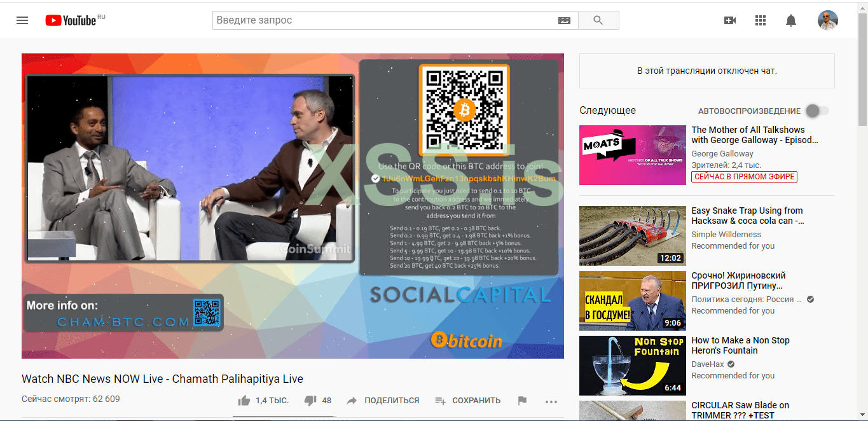Open the account avatar menu
Image resolution: width=868 pixels, height=421 pixels.
click(x=828, y=20)
